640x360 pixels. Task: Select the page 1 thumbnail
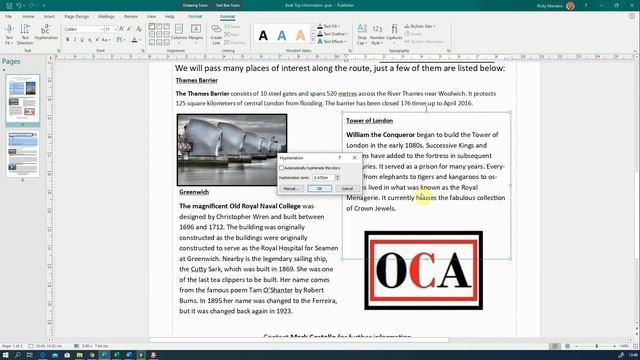tap(22, 98)
